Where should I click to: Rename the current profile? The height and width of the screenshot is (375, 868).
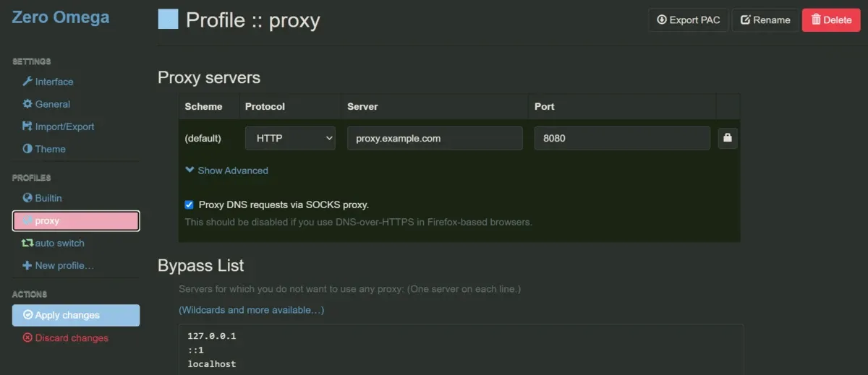[765, 20]
